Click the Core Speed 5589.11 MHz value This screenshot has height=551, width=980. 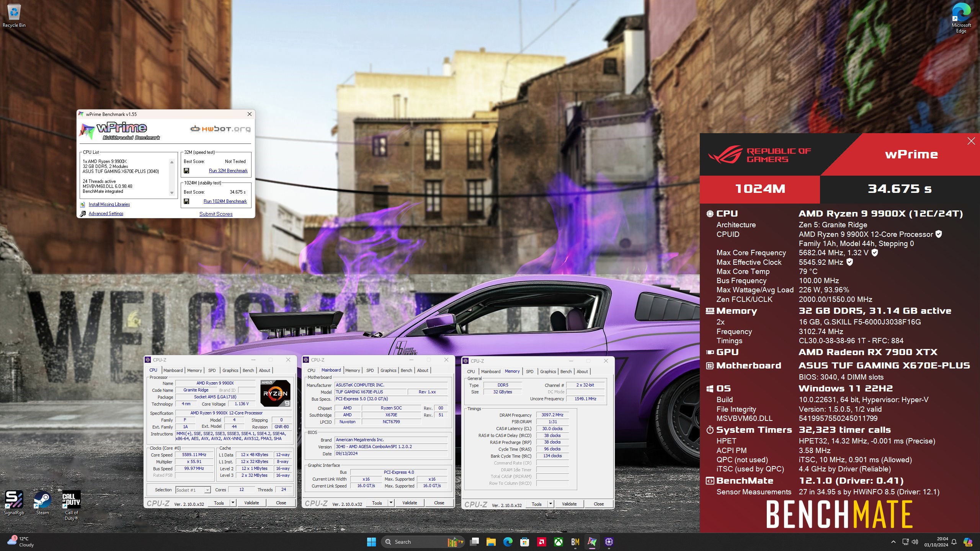pos(194,455)
